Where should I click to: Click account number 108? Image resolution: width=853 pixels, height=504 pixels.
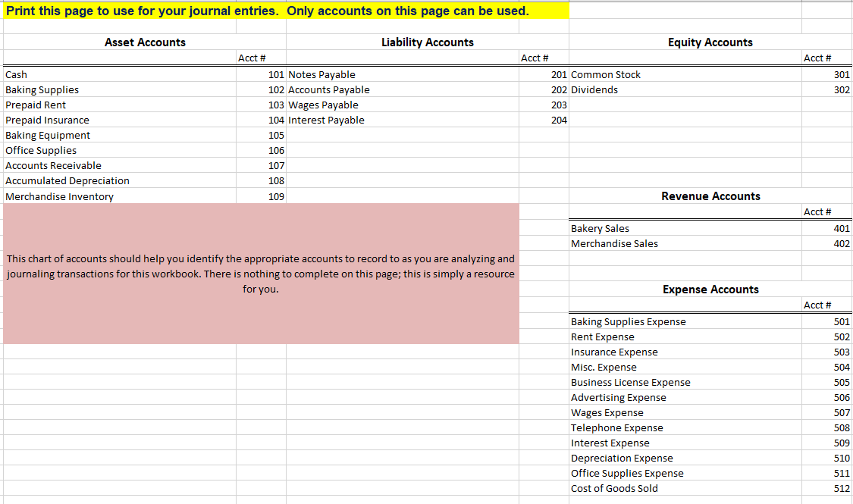(261, 181)
